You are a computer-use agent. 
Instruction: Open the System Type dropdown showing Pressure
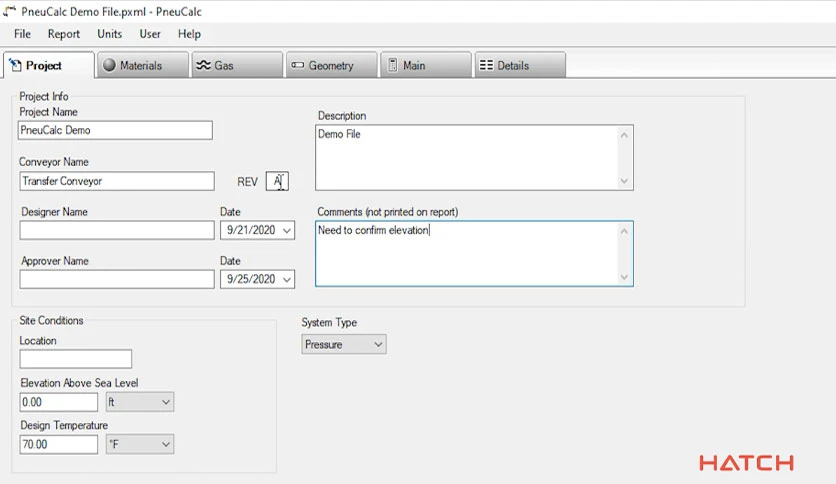[344, 344]
